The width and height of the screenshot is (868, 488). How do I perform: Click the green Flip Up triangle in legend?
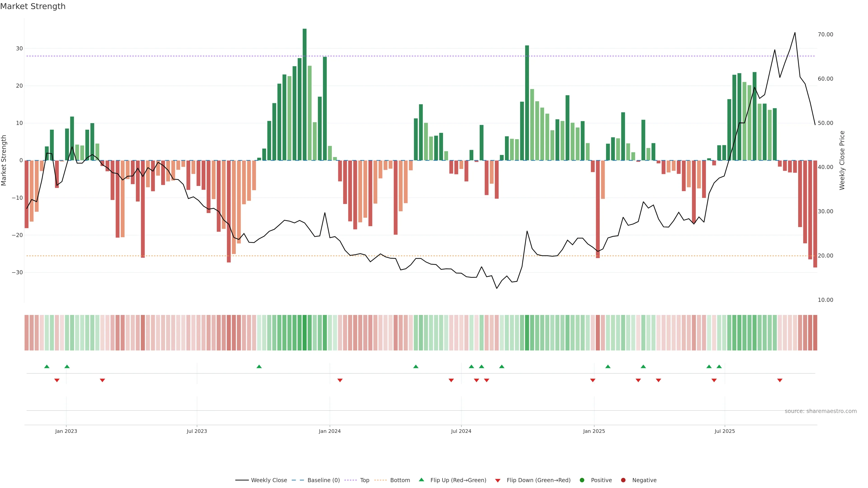421,480
